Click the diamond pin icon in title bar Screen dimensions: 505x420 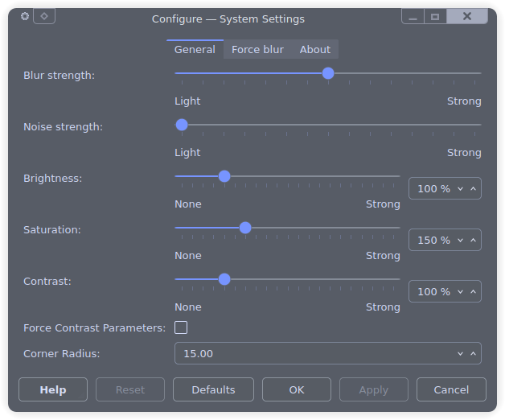click(44, 16)
